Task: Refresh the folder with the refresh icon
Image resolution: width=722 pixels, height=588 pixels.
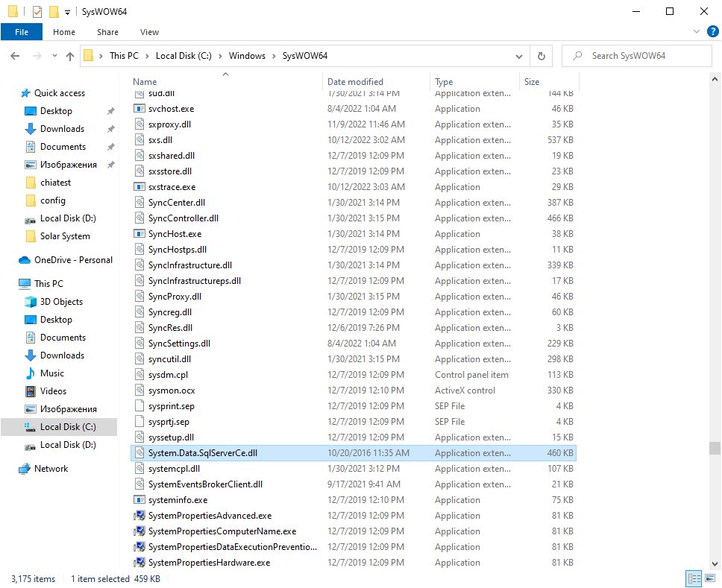Action: 541,55
